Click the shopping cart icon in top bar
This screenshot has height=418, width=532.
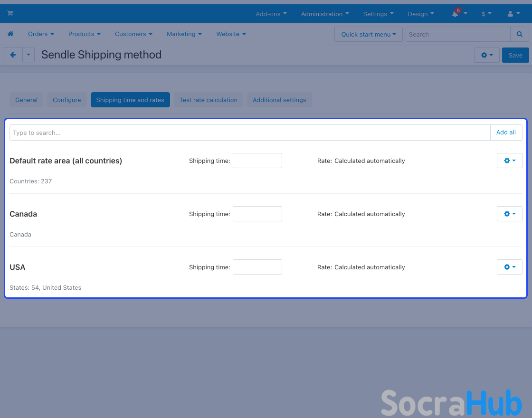click(x=10, y=13)
